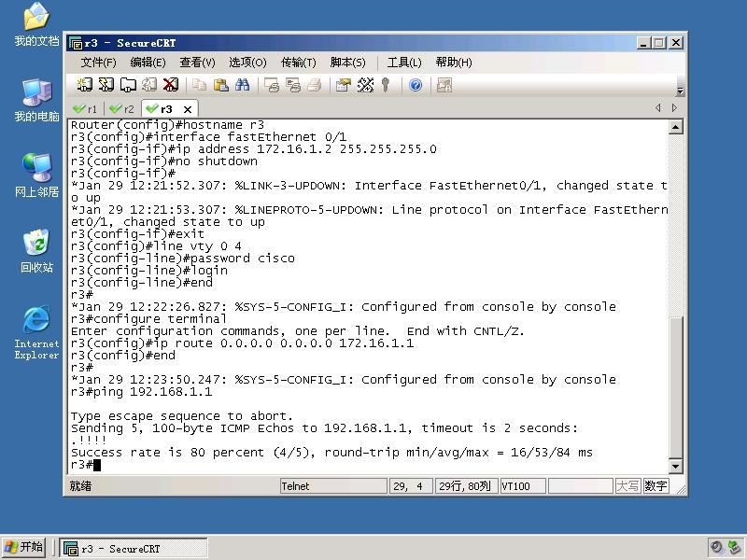Image resolution: width=747 pixels, height=560 pixels.
Task: Expand the toolbar overflow chevron
Action: pyautogui.click(x=680, y=91)
